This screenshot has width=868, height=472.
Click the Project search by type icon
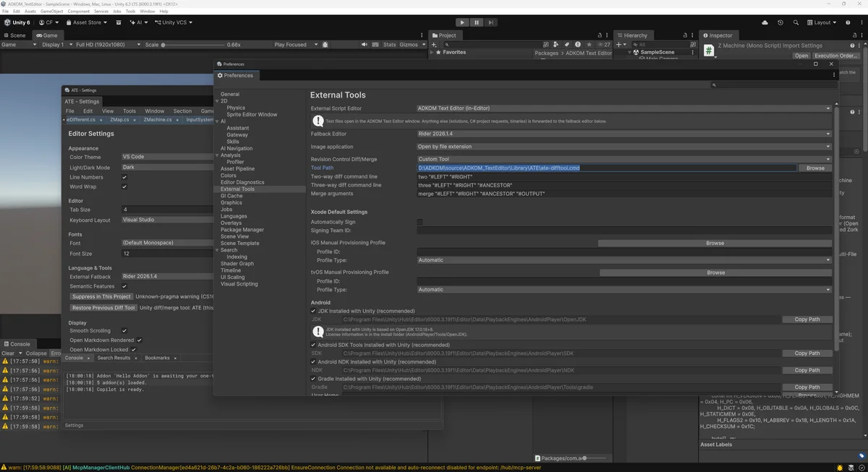[x=557, y=45]
